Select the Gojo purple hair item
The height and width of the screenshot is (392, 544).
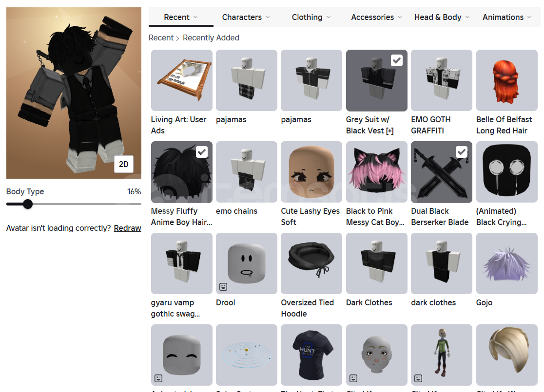[x=506, y=263]
